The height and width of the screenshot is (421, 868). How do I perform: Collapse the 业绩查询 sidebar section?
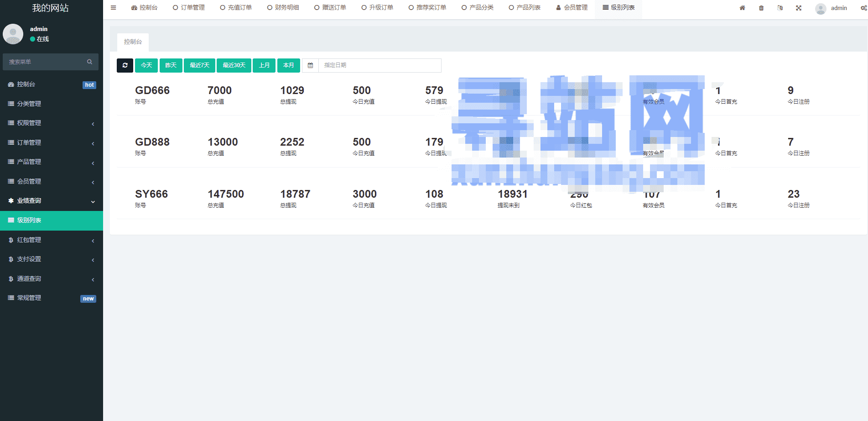(51, 200)
